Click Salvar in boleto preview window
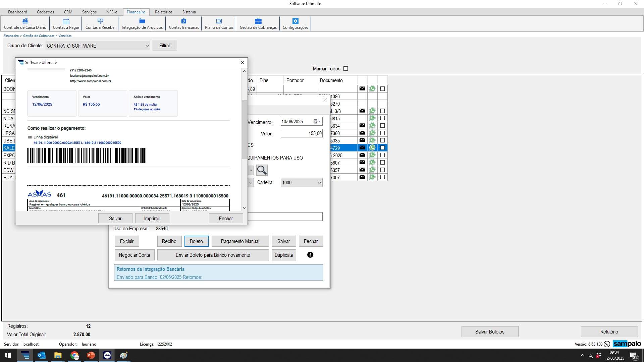The image size is (644, 362). pos(115,219)
